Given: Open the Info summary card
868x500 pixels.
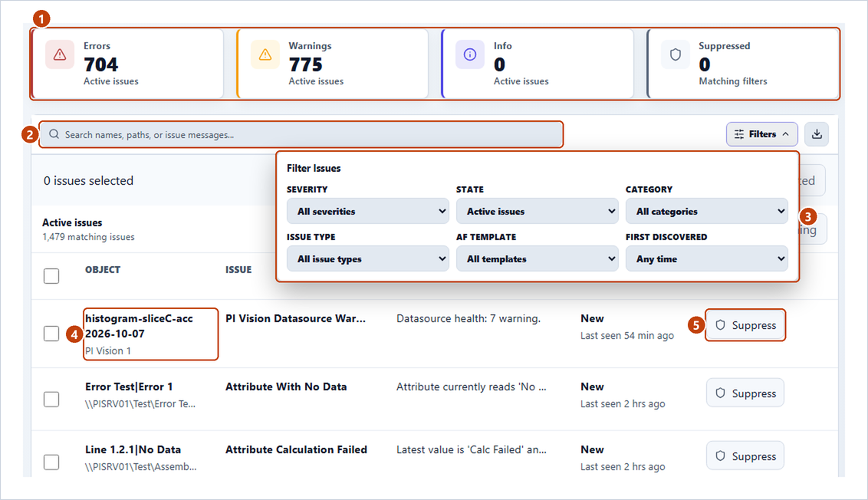Looking at the screenshot, I should 538,64.
